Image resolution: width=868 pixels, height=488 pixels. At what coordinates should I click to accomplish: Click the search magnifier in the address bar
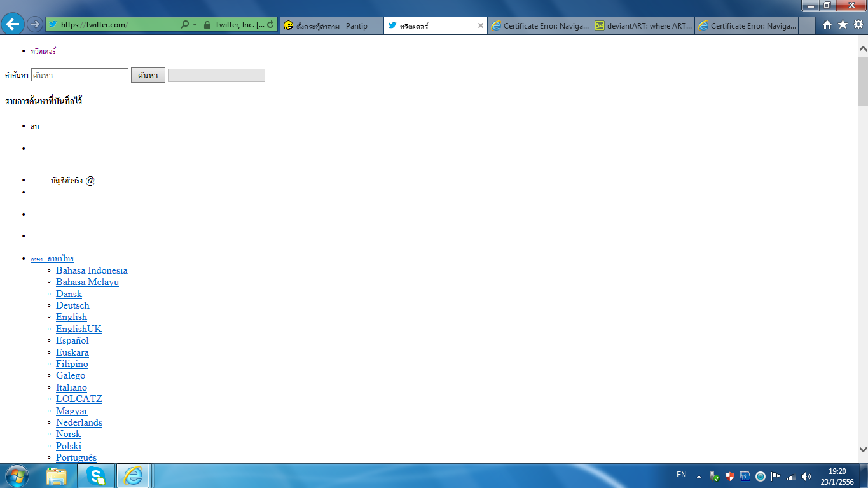(x=185, y=25)
